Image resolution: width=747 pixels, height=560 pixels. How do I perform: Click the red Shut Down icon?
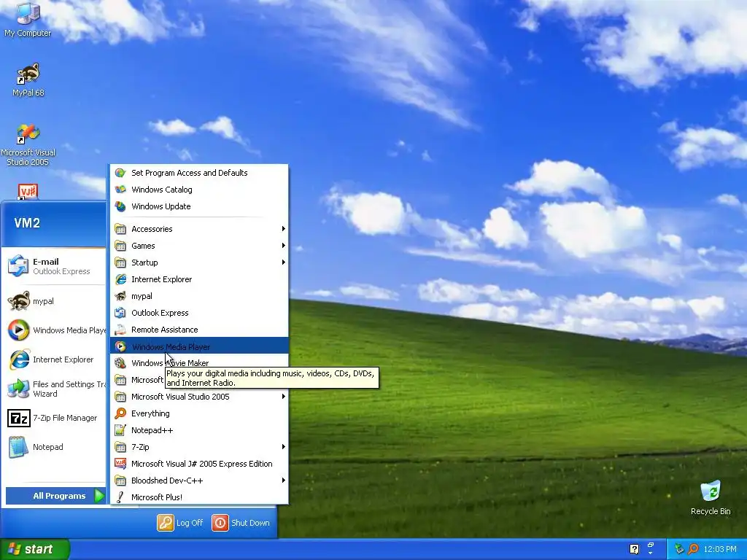[x=220, y=522]
